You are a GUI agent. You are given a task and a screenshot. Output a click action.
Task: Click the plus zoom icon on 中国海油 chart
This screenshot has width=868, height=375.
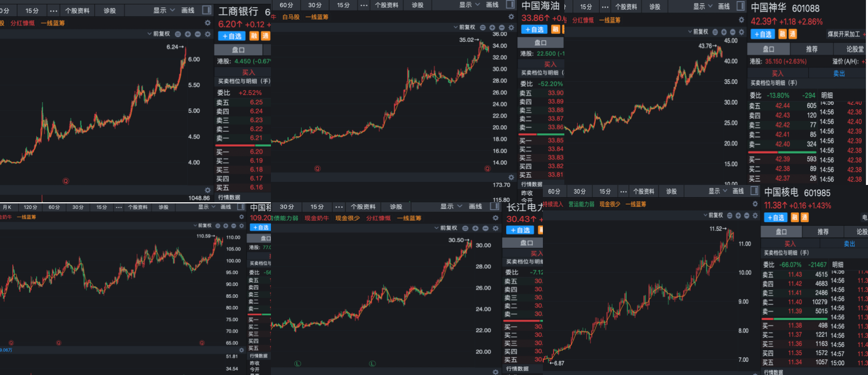coord(492,28)
